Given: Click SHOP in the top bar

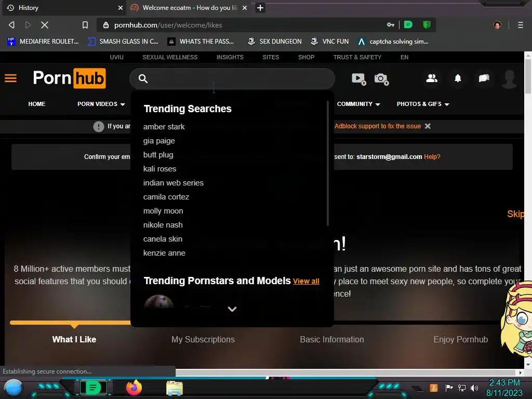Looking at the screenshot, I should (x=306, y=57).
